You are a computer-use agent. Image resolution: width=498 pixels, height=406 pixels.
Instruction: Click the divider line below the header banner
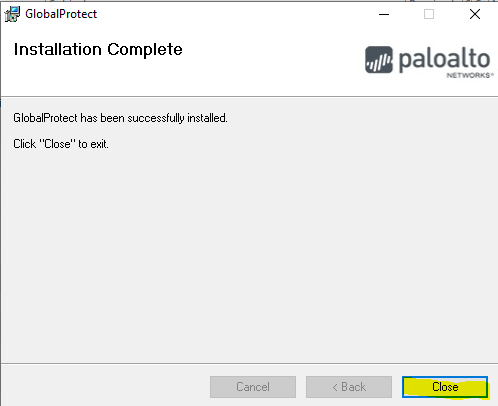pyautogui.click(x=249, y=97)
